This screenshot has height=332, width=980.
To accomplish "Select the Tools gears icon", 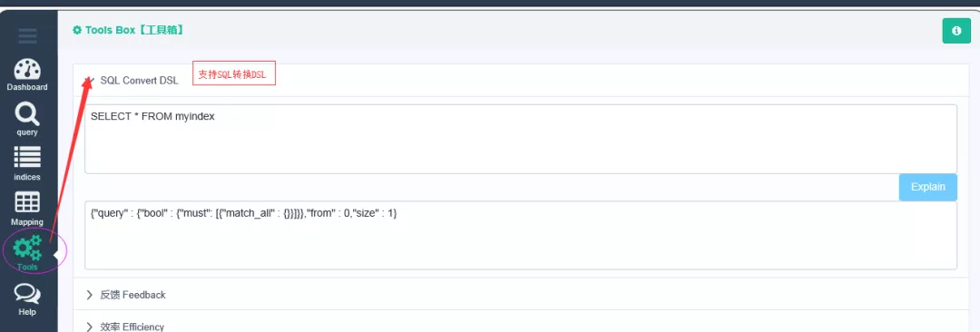I will point(27,248).
